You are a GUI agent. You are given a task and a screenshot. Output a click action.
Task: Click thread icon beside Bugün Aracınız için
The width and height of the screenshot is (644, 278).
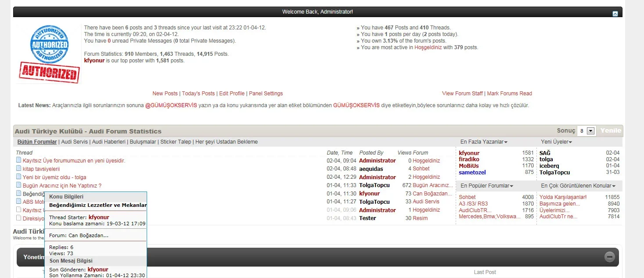point(18,185)
